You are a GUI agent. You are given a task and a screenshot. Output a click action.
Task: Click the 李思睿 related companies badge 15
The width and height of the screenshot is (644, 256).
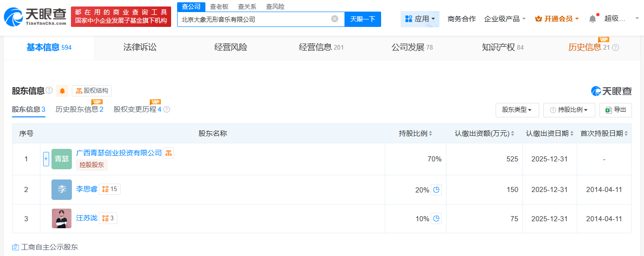point(110,189)
